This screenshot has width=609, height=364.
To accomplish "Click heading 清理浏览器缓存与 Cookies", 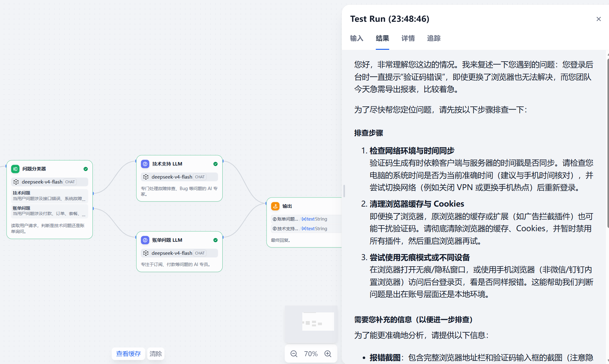I will point(417,204).
